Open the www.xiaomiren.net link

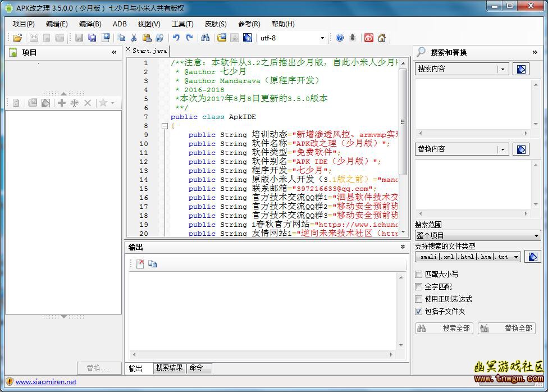46,382
